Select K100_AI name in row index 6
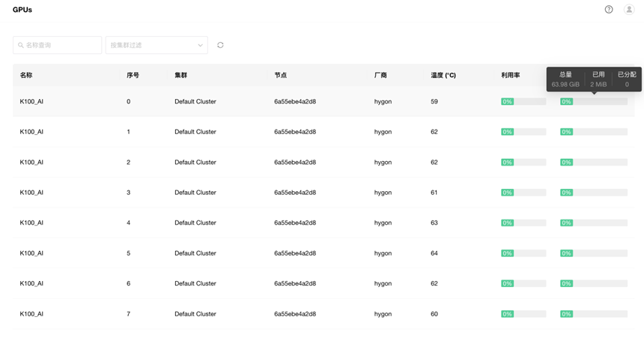The width and height of the screenshot is (644, 350). click(x=31, y=283)
